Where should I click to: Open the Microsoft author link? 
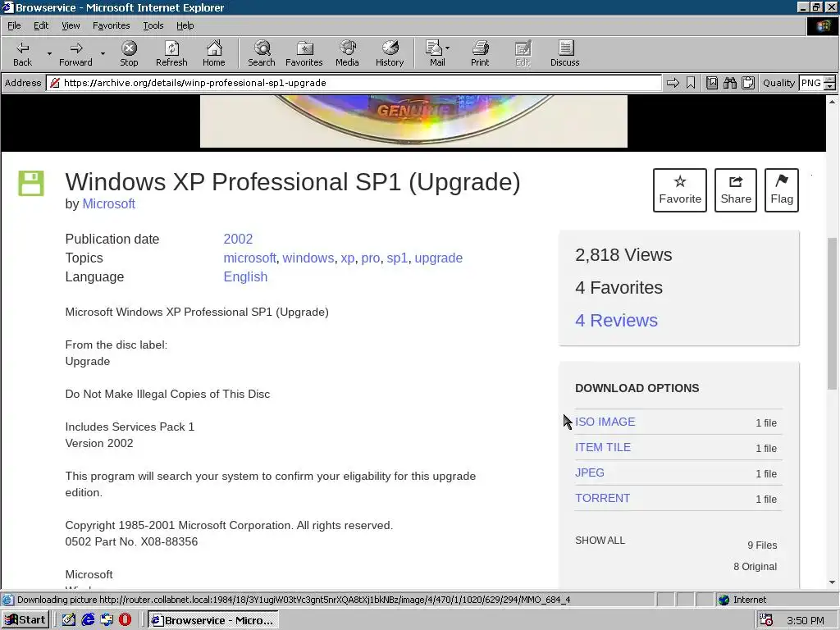(109, 204)
